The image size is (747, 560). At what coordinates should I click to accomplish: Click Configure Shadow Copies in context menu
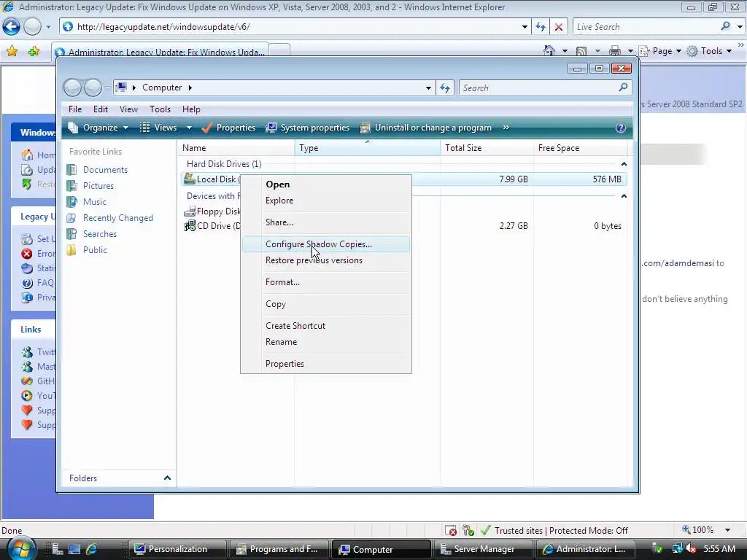pos(326,244)
